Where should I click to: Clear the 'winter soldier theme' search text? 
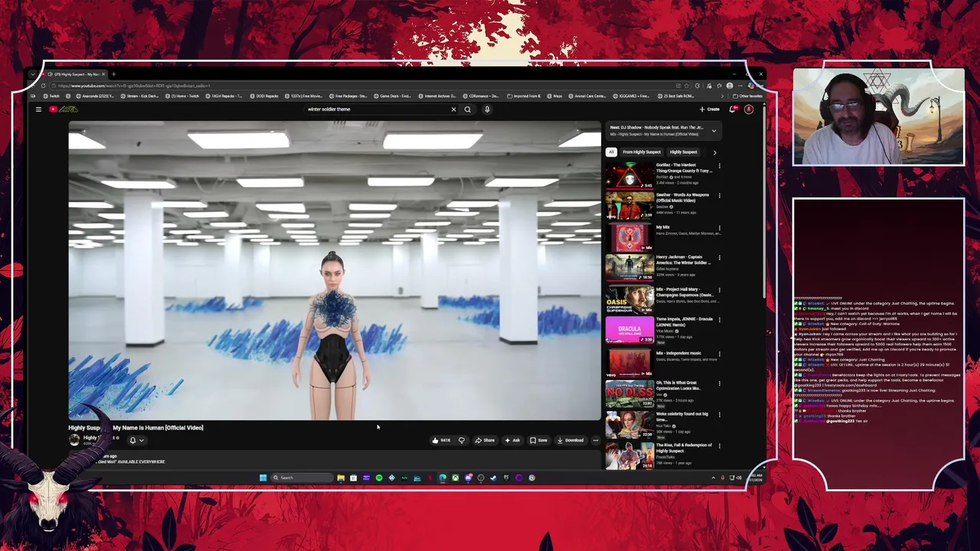[x=453, y=109]
